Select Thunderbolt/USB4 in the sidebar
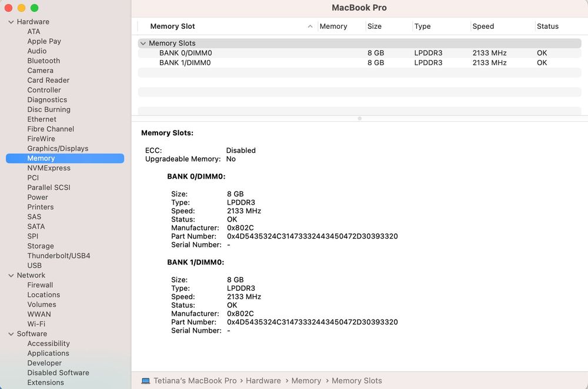Screen dimensions: 588x389 58,256
